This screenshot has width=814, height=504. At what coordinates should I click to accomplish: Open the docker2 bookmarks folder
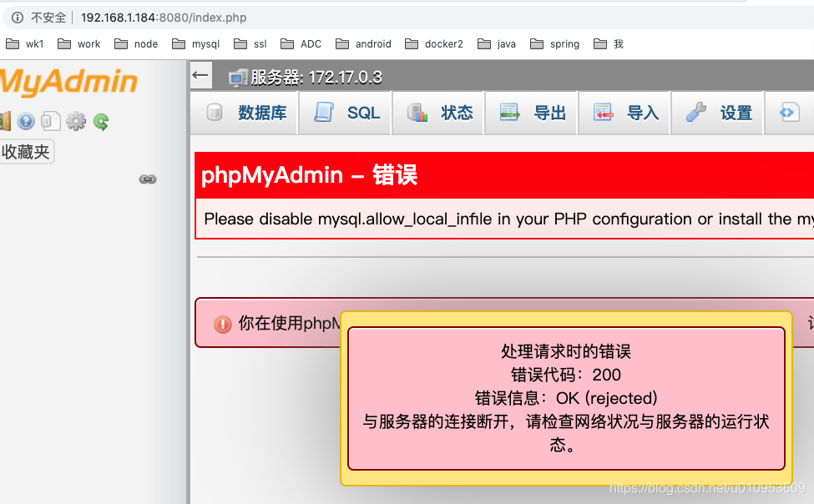tap(434, 44)
